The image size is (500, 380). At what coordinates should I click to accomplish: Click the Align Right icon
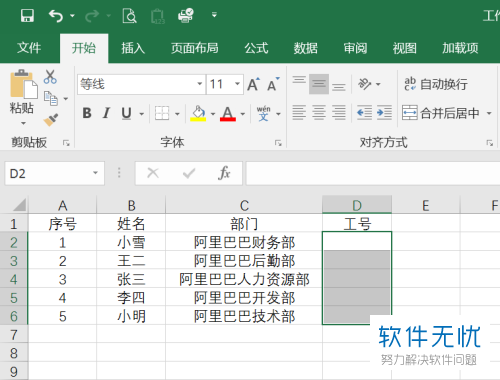click(339, 113)
